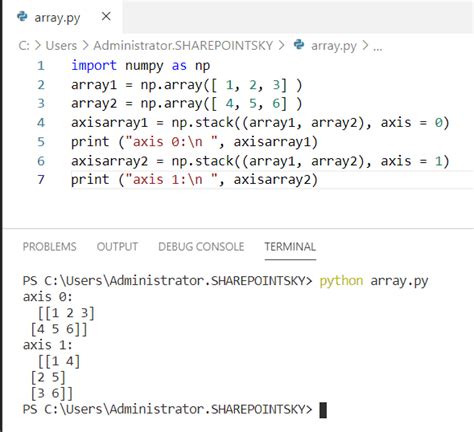Click 'numpy' in the import statement
474x432 pixels.
(x=144, y=66)
